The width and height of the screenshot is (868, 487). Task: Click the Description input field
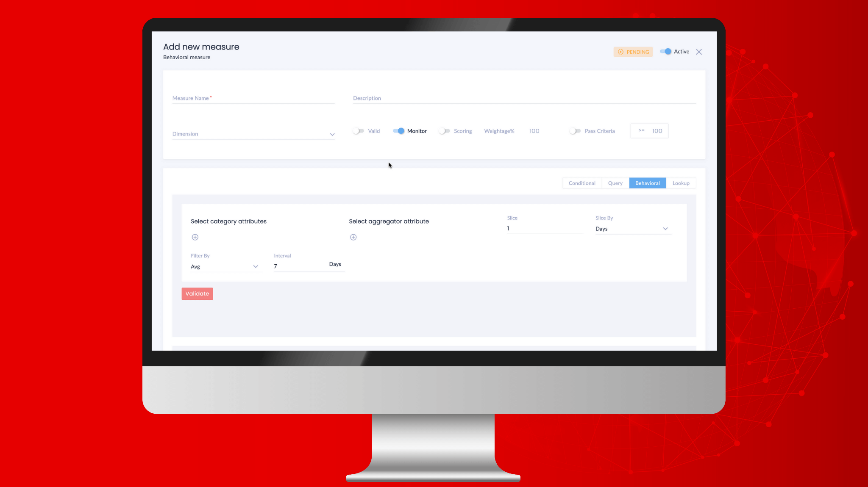(524, 98)
